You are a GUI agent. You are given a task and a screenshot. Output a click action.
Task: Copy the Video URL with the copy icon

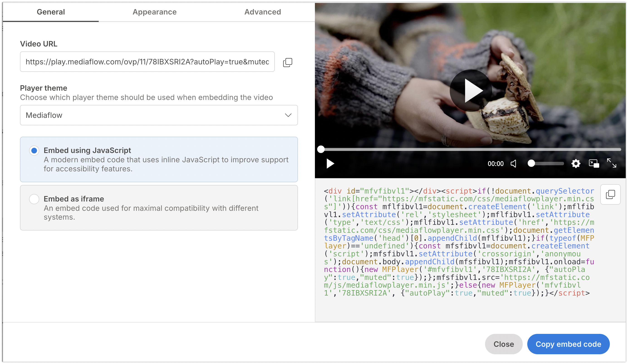coord(287,62)
